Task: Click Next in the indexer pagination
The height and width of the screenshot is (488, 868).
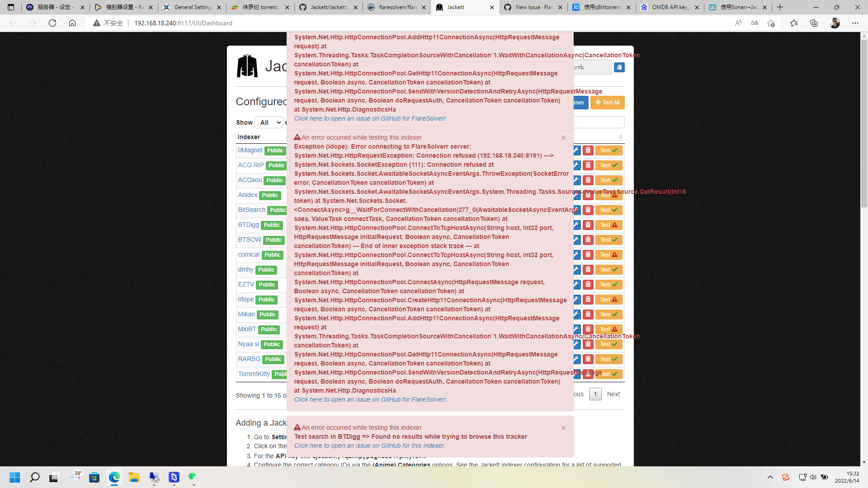Action: (x=613, y=394)
